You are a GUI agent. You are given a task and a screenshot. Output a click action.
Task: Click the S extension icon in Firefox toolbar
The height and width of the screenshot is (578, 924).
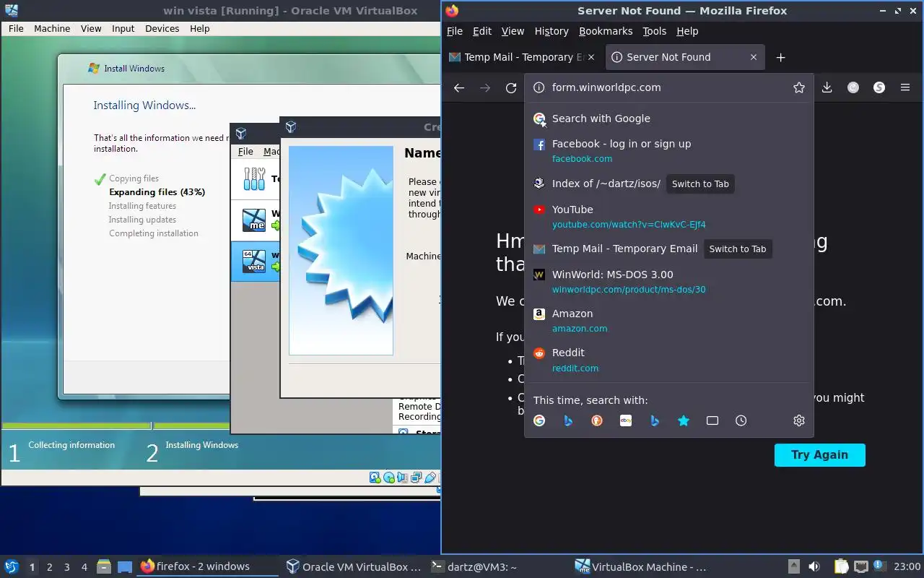(x=879, y=87)
